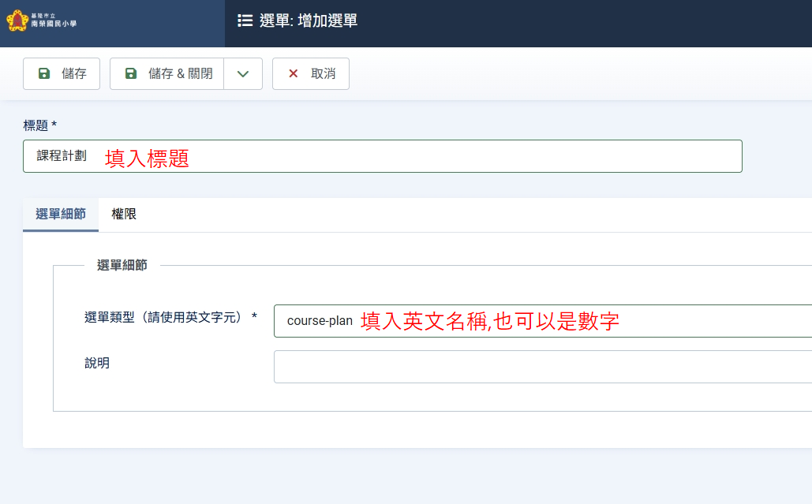
Task: Switch to the 選單細節 tab
Action: click(x=61, y=214)
